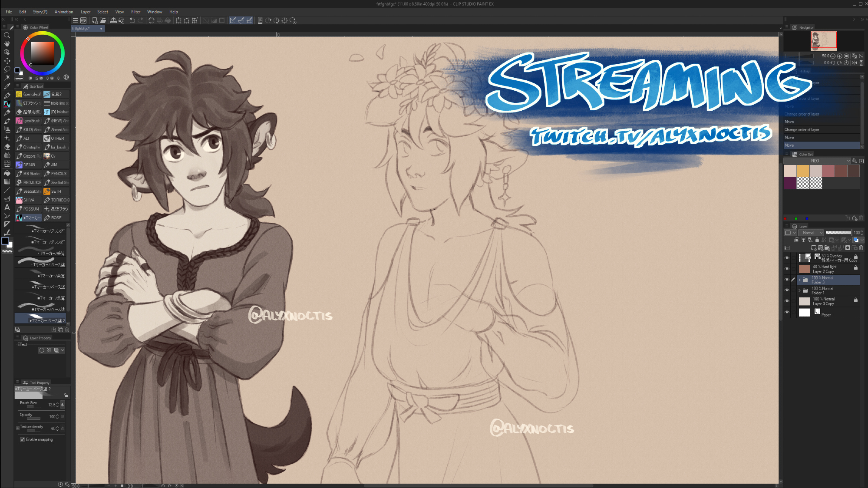This screenshot has height=488, width=868.
Task: Expand Folder 1 in layer list
Action: click(799, 290)
